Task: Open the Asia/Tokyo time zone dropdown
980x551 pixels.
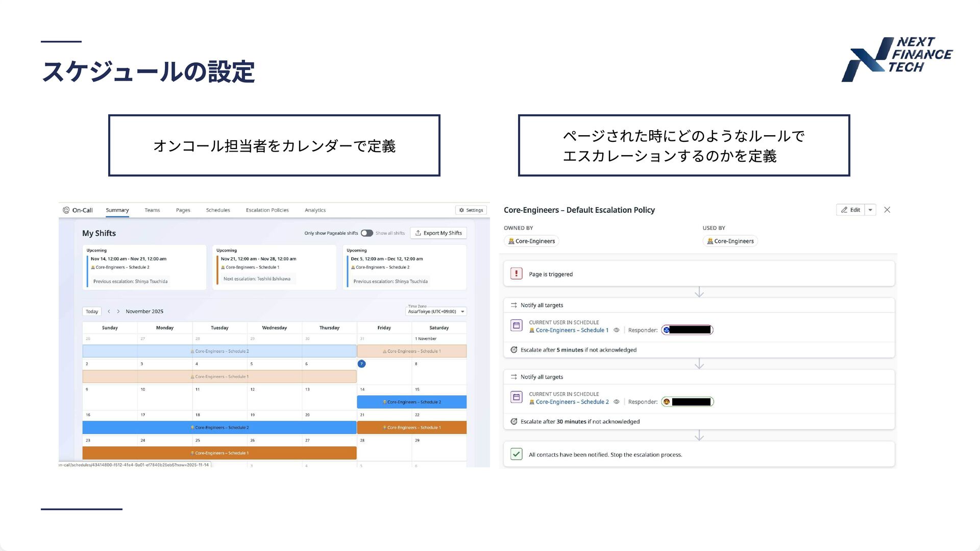Action: point(436,311)
